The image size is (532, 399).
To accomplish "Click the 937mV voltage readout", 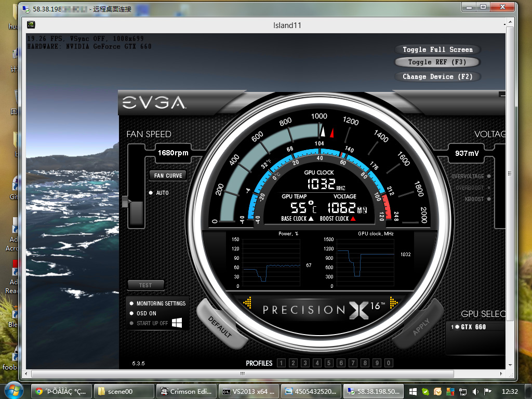I will 467,153.
